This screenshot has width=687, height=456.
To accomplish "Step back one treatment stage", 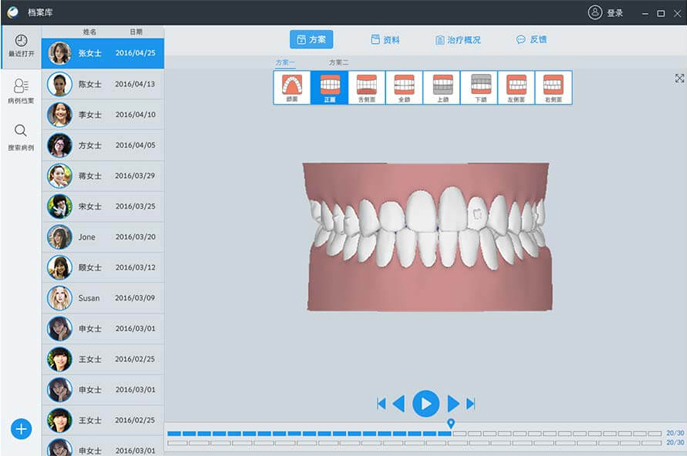I will click(398, 403).
